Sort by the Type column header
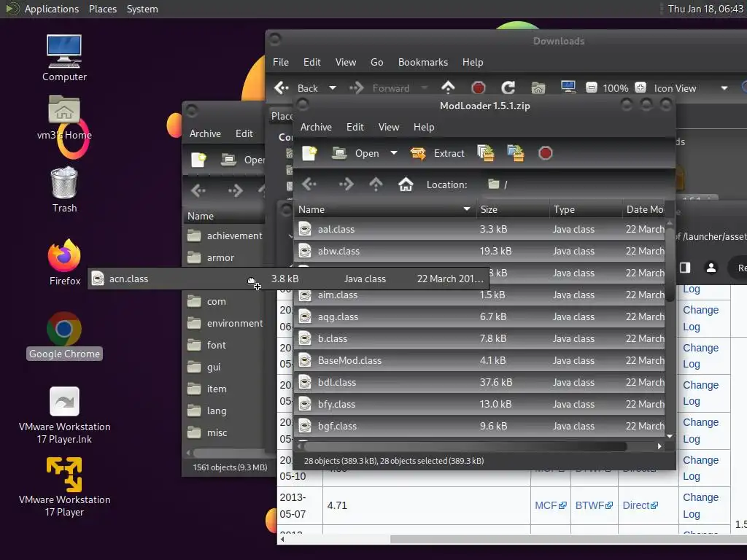The image size is (747, 560). pos(586,209)
